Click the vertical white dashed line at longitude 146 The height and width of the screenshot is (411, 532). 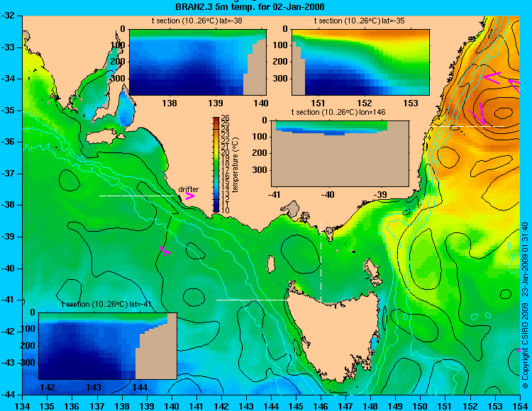321,261
